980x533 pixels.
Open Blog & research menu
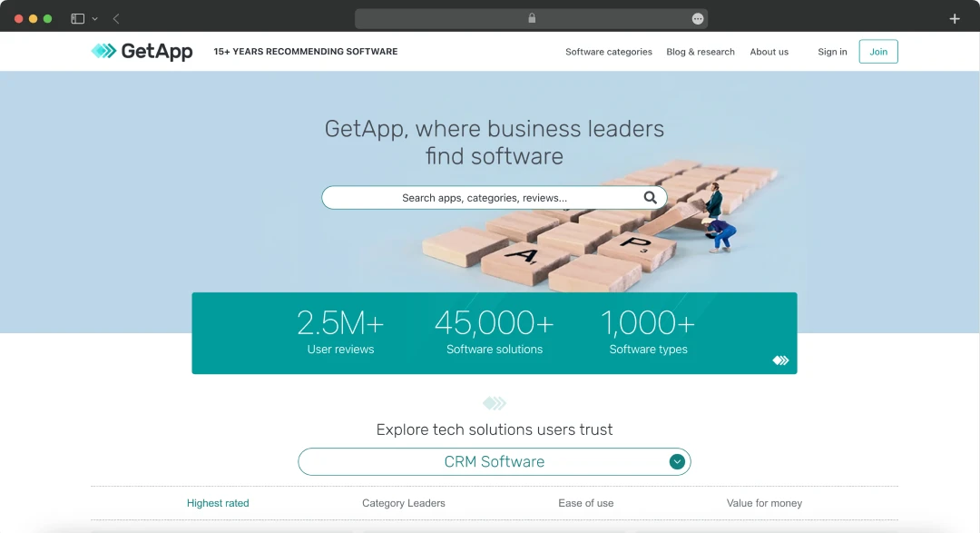(701, 52)
